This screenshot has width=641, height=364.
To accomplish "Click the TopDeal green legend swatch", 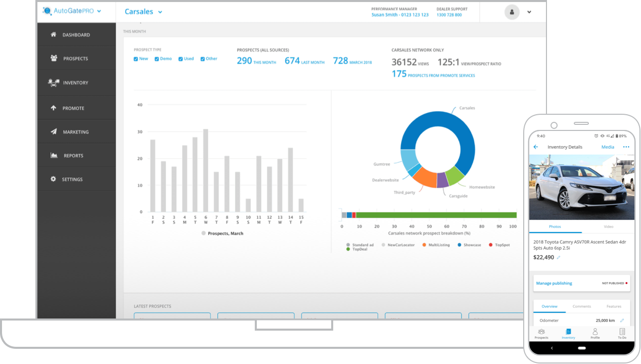I will coord(348,249).
